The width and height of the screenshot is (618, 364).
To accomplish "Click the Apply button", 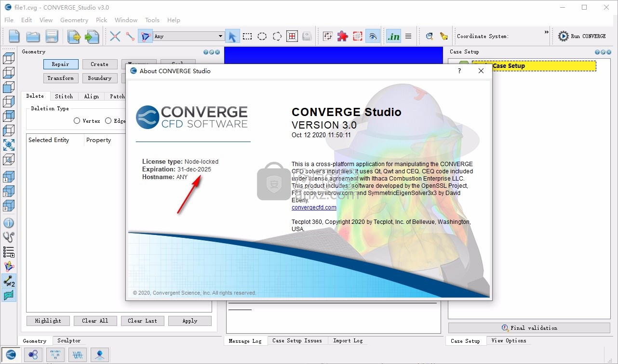I will tap(190, 321).
